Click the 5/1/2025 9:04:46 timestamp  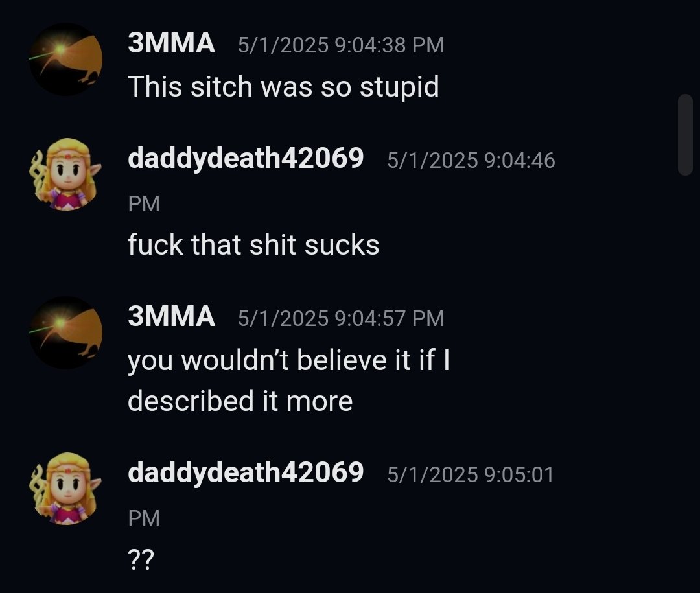click(471, 161)
